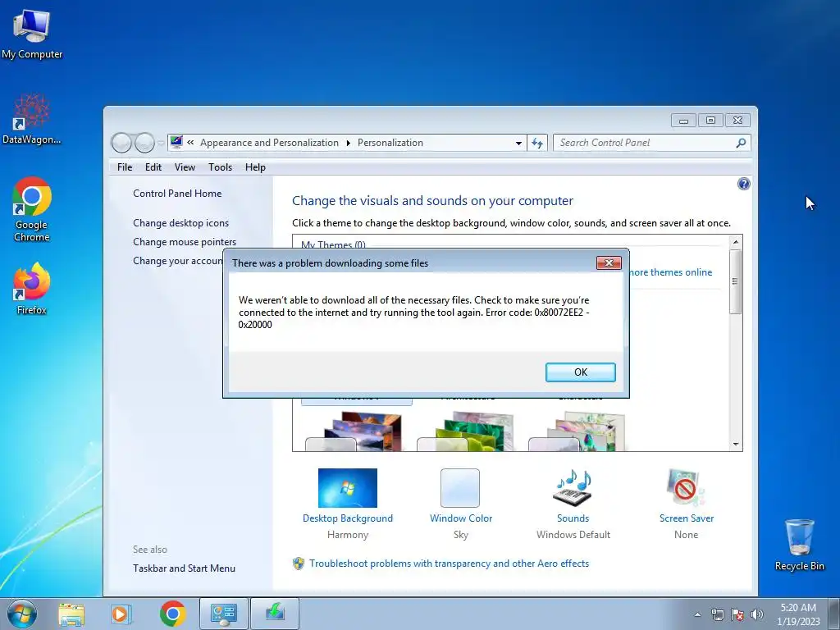840x630 pixels.
Task: Launch Firefox from the desktop
Action: pos(32,288)
